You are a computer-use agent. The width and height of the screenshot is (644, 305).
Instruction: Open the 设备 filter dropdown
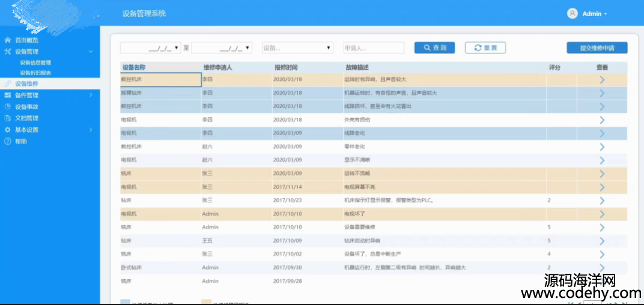298,48
